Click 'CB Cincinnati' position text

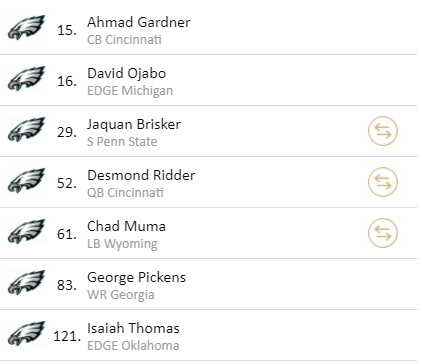click(x=124, y=40)
